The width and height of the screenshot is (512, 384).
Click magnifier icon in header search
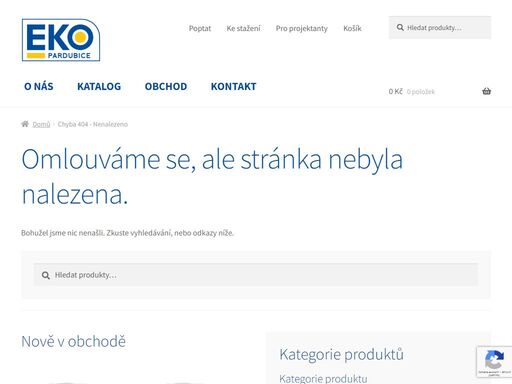pos(400,28)
